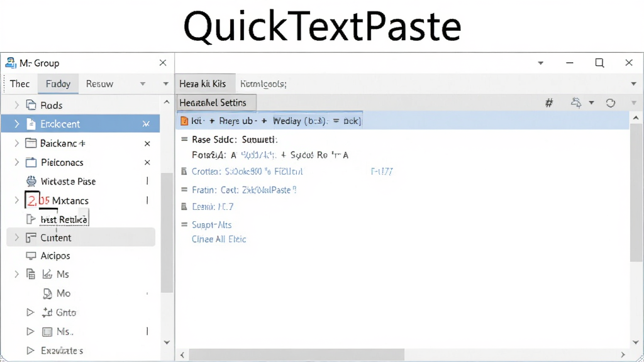Expand the Baickanc folder node
644x362 pixels.
point(17,143)
